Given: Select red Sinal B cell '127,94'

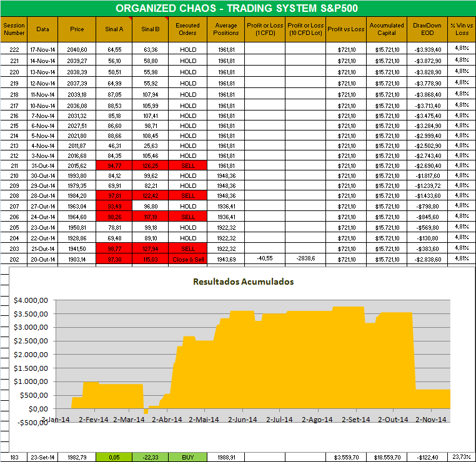Looking at the screenshot, I should pyautogui.click(x=151, y=248).
